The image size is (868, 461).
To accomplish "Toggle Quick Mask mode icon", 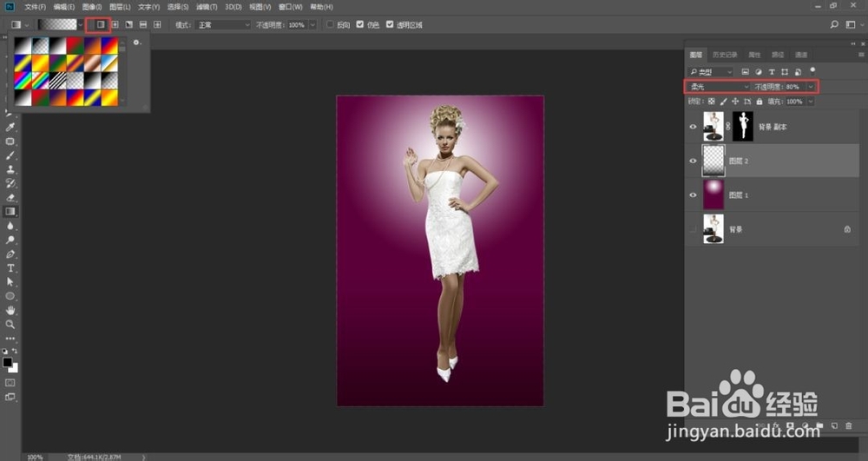I will (10, 382).
